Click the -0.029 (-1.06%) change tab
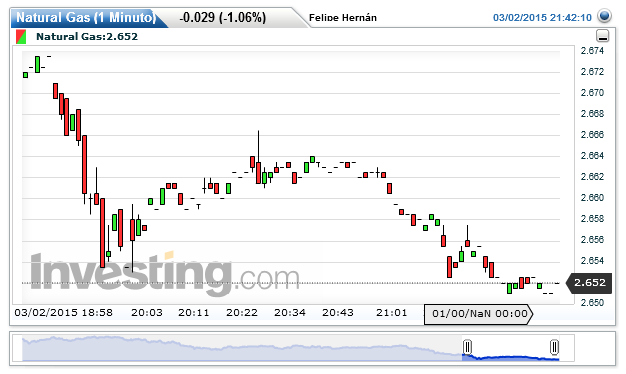This screenshot has width=626, height=374. (x=222, y=18)
